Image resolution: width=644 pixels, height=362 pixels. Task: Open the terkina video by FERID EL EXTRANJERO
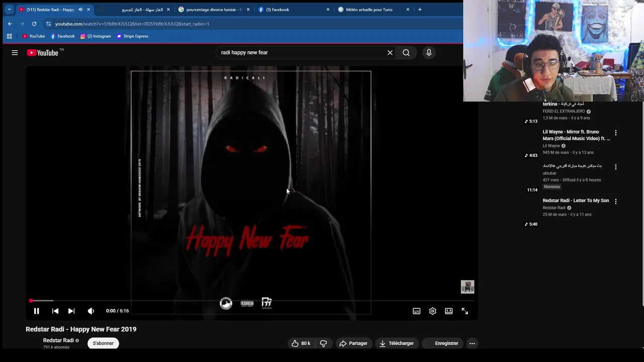(x=563, y=104)
